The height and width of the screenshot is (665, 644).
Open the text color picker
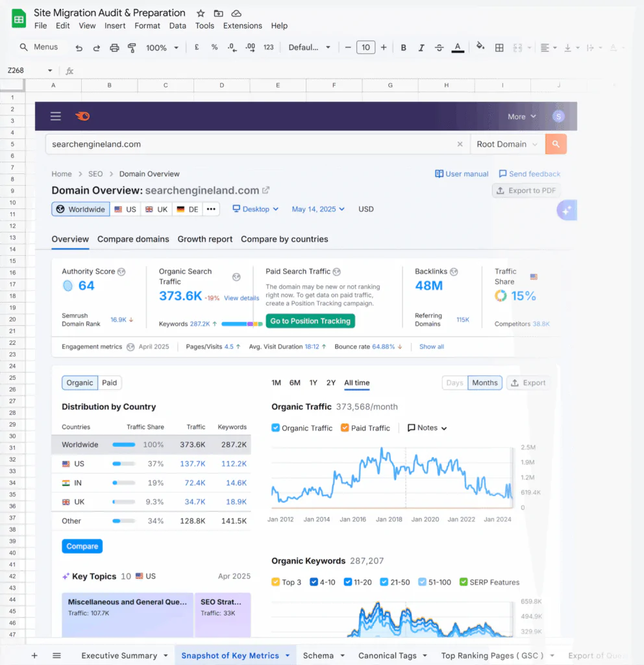458,47
